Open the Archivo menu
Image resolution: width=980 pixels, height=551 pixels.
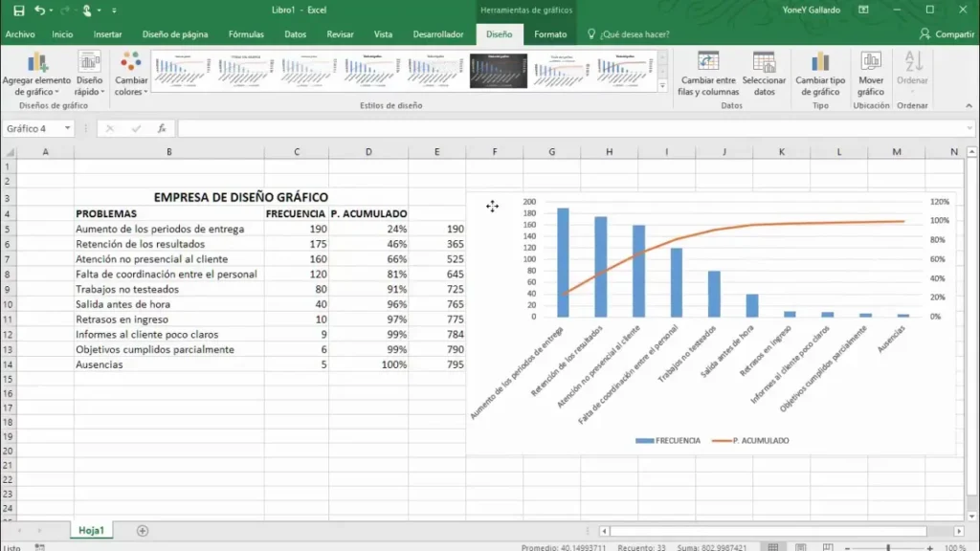[20, 34]
